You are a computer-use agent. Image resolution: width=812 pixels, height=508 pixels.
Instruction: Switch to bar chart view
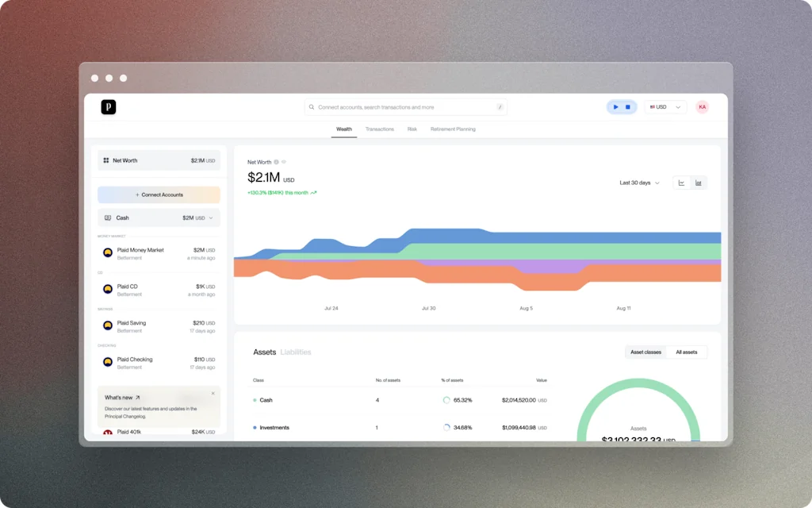[x=698, y=183]
